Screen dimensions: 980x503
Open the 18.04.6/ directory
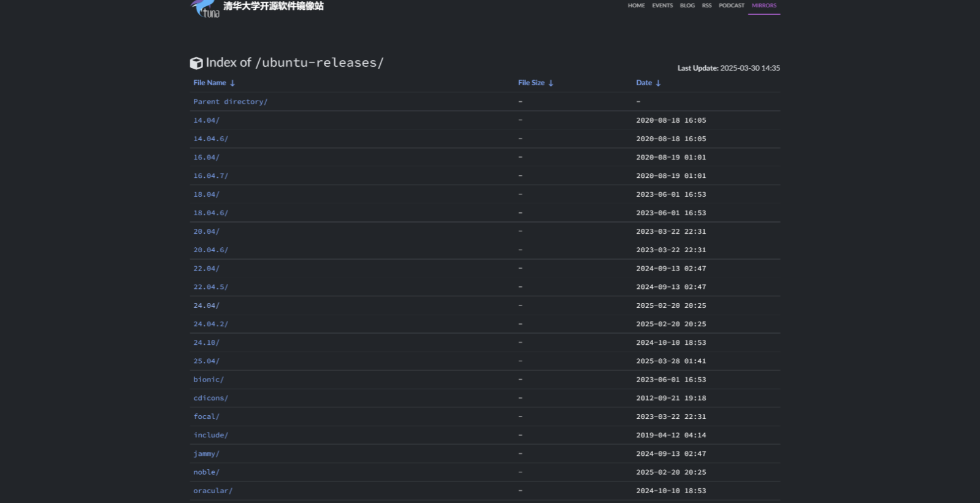211,213
